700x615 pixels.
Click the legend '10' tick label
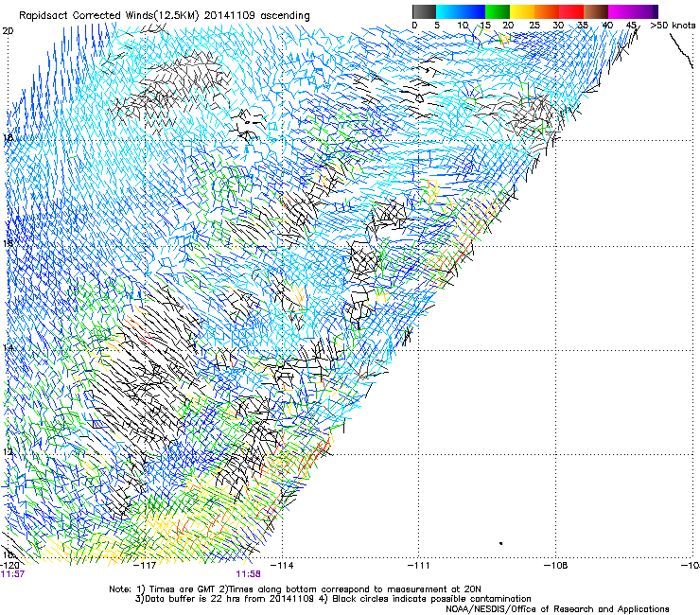pyautogui.click(x=462, y=25)
